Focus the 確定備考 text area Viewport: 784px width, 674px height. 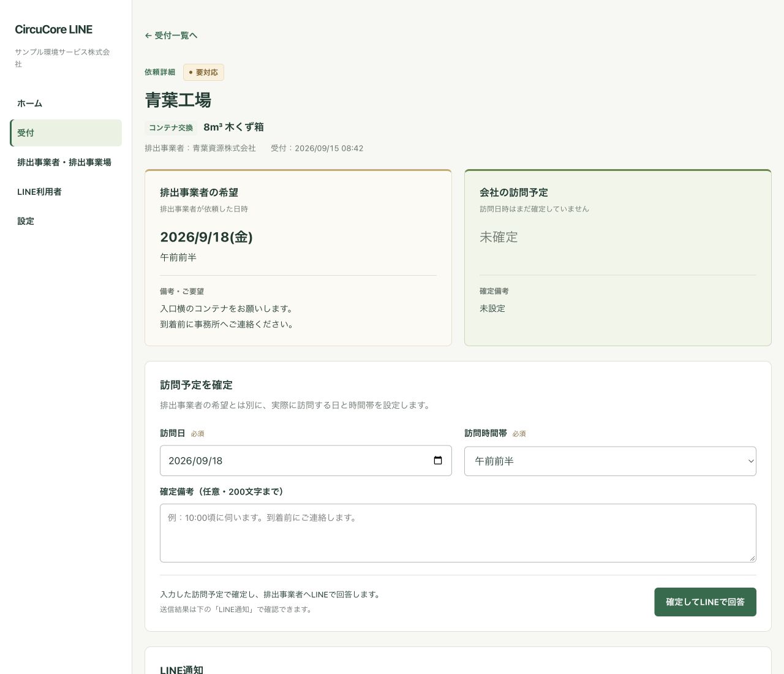[x=458, y=533]
